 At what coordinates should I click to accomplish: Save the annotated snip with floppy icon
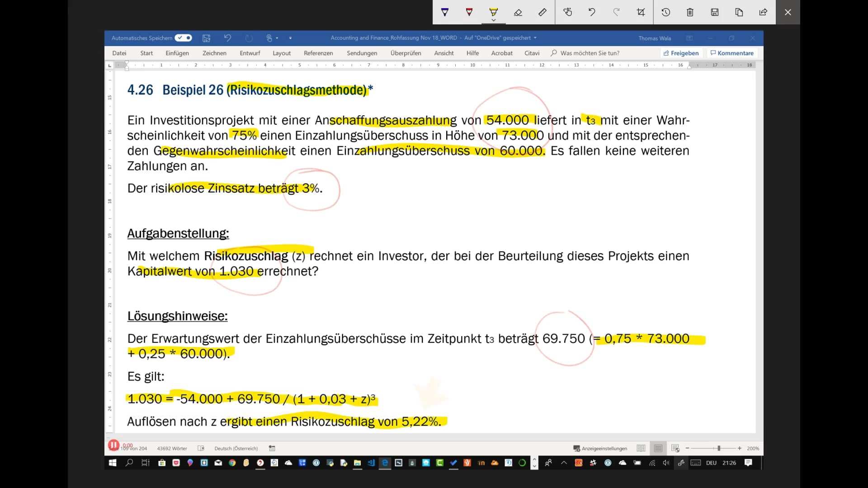(x=715, y=12)
